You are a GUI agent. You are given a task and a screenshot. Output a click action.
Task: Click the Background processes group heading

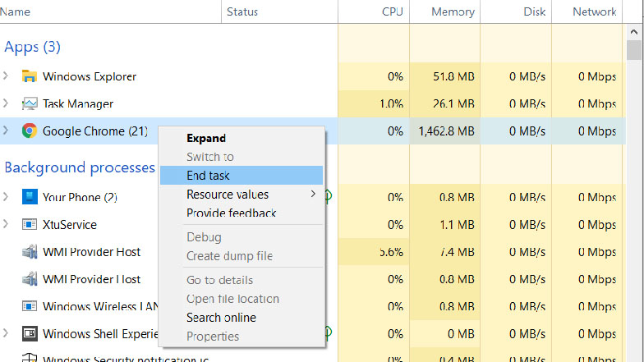[80, 167]
